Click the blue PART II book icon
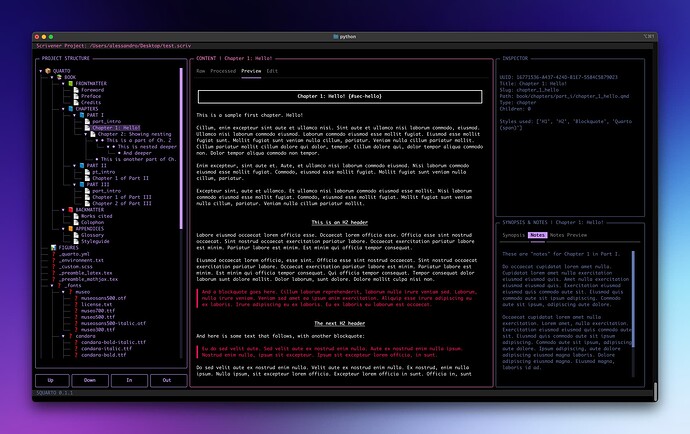This screenshot has width=690, height=434. (x=82, y=166)
